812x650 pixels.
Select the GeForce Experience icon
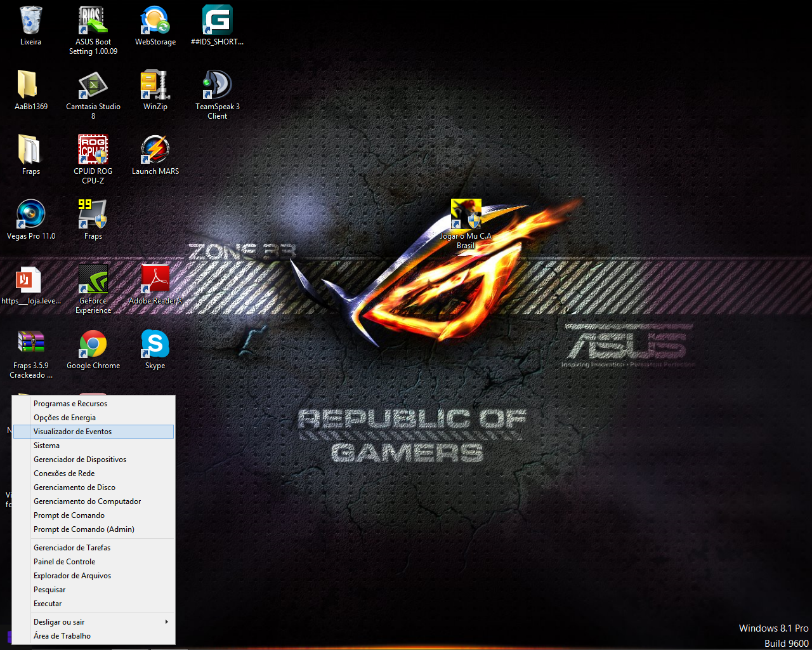[x=93, y=280]
